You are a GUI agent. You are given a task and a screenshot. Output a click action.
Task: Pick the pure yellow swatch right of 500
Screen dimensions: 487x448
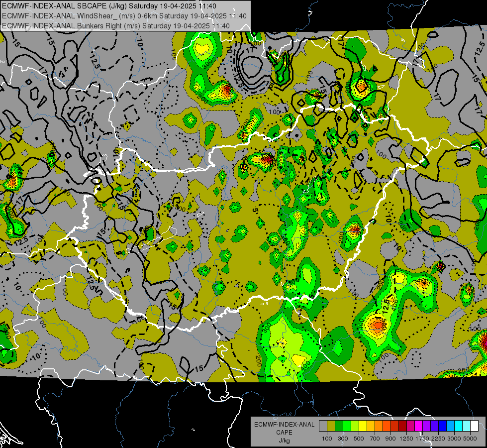363,426
